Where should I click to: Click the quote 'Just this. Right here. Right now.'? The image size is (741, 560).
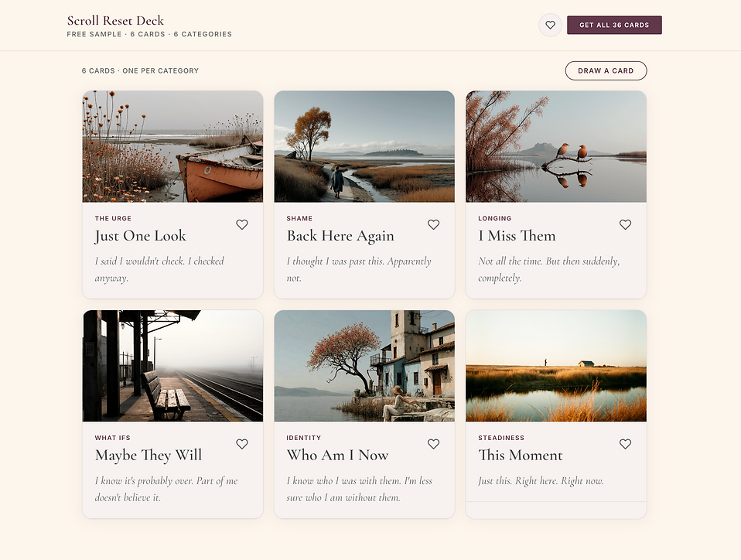pos(541,481)
